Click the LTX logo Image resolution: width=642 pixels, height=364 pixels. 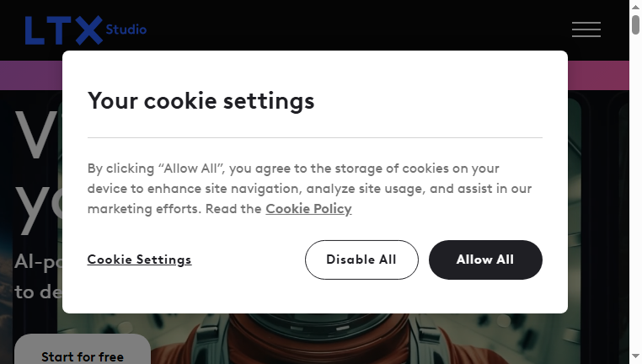coord(64,30)
